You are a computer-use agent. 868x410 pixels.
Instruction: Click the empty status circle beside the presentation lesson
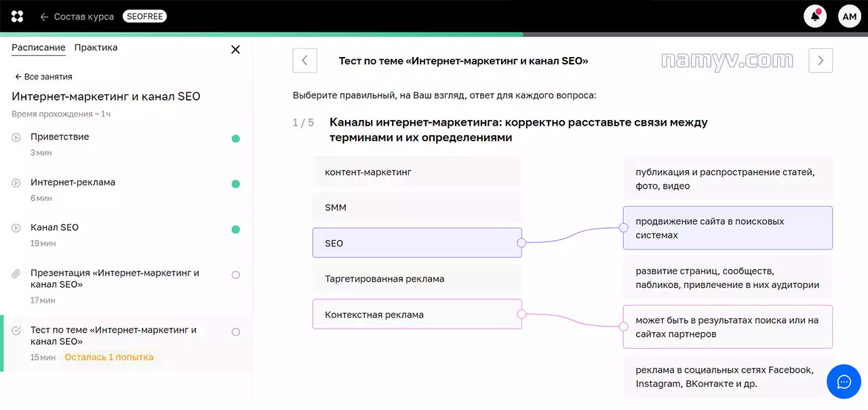(235, 274)
